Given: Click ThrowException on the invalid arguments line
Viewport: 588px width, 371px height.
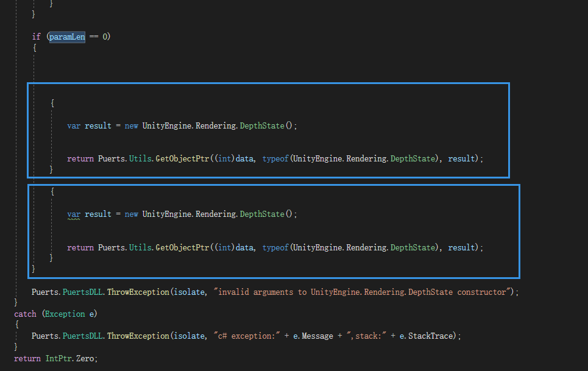Looking at the screenshot, I should [x=138, y=292].
